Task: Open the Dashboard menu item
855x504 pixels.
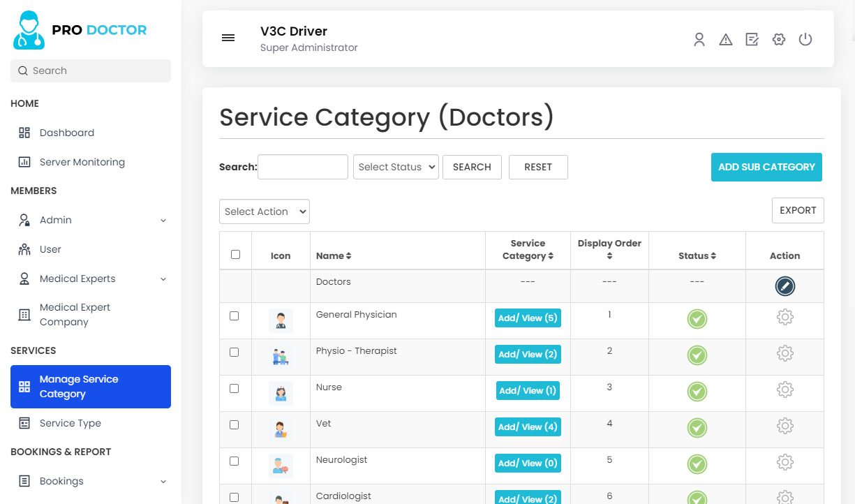Action: [66, 133]
